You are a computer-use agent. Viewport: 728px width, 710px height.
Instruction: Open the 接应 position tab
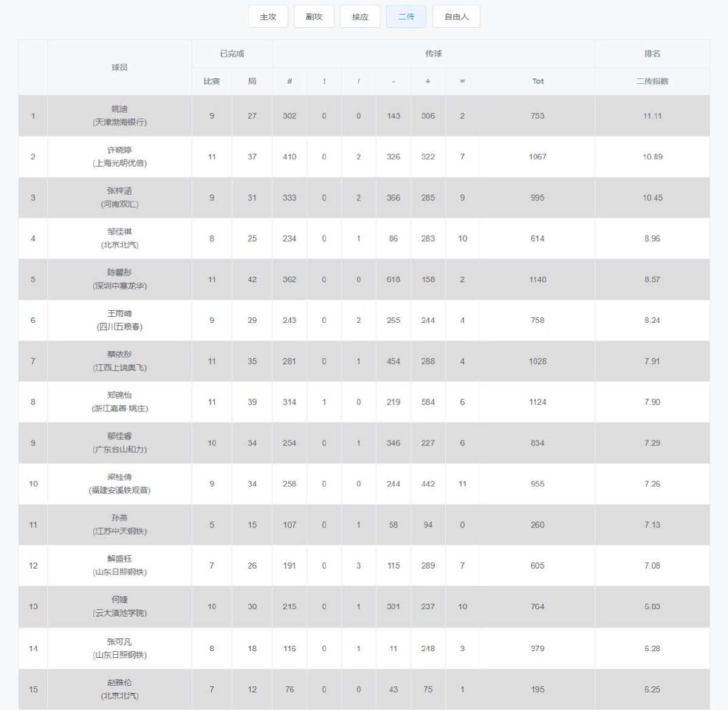tap(360, 17)
